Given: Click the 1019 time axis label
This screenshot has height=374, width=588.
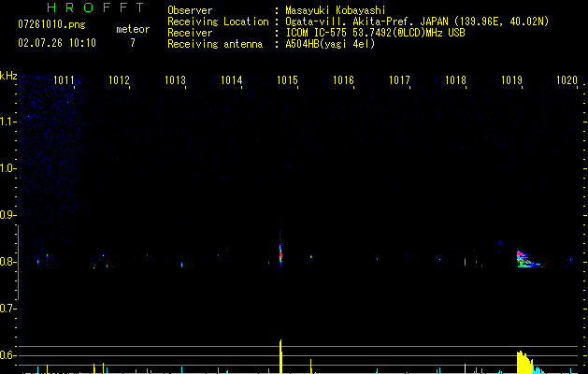Looking at the screenshot, I should [x=511, y=80].
